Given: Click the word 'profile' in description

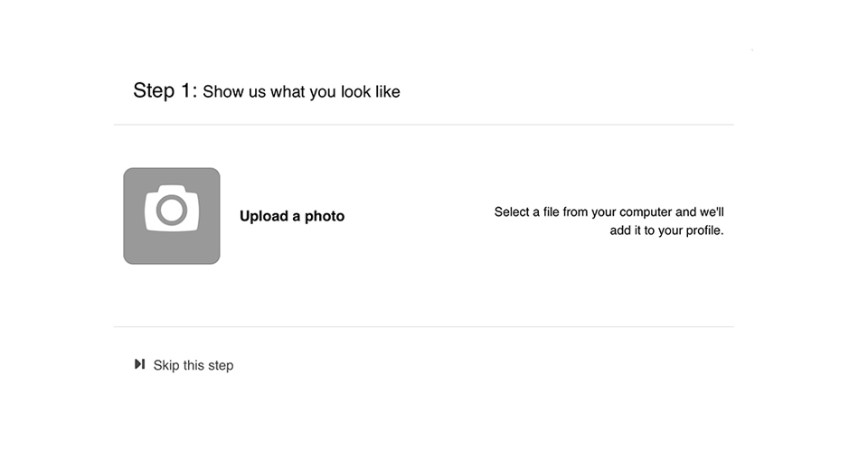Looking at the screenshot, I should click(x=703, y=230).
